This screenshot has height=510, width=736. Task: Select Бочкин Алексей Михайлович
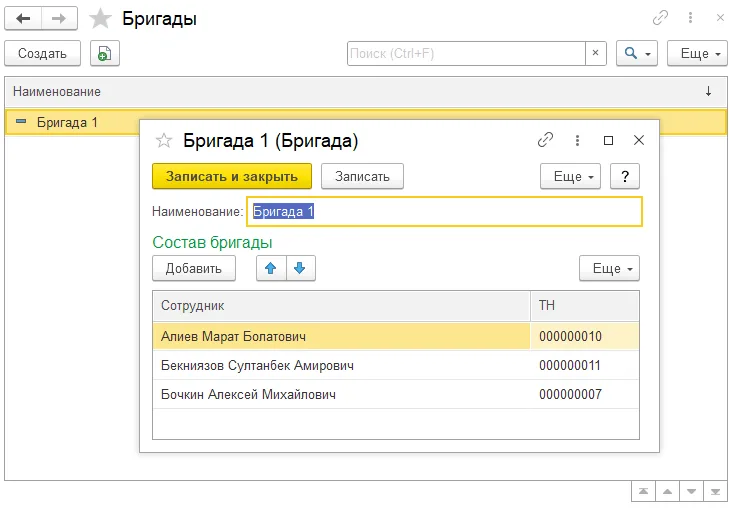pyautogui.click(x=341, y=395)
